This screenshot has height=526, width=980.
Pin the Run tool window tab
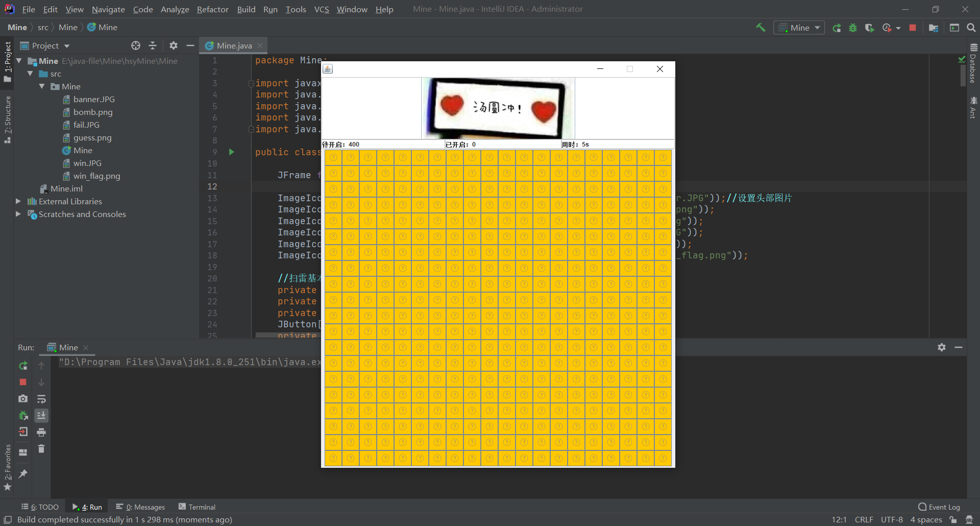click(23, 474)
